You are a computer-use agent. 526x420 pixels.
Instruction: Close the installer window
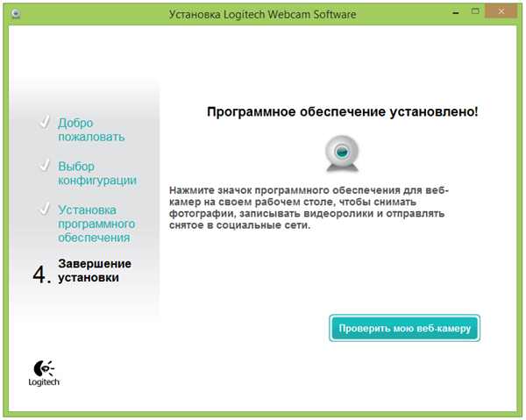click(501, 11)
